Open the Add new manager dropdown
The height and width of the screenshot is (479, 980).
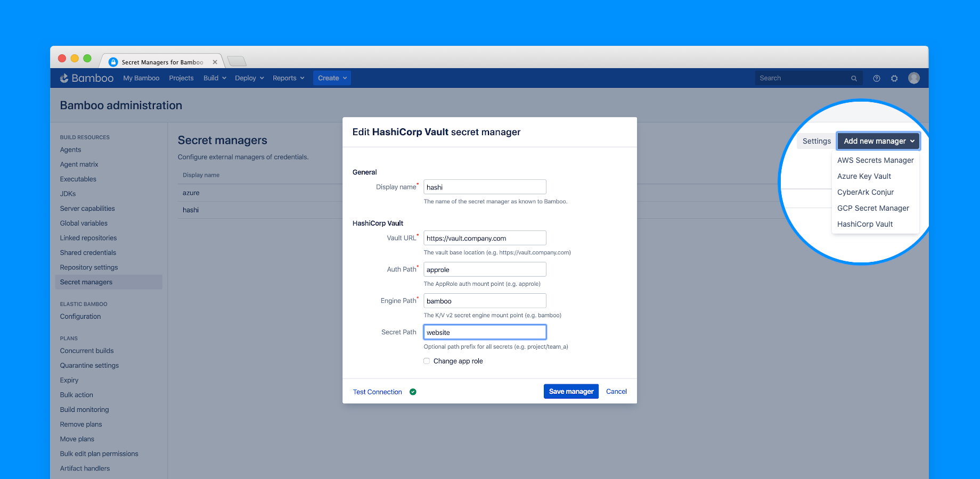click(x=878, y=141)
